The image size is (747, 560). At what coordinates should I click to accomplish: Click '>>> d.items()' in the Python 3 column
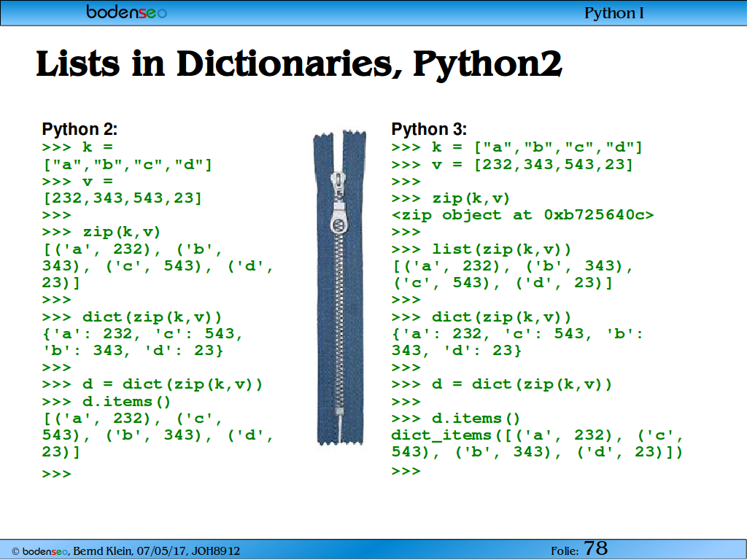coord(456,419)
